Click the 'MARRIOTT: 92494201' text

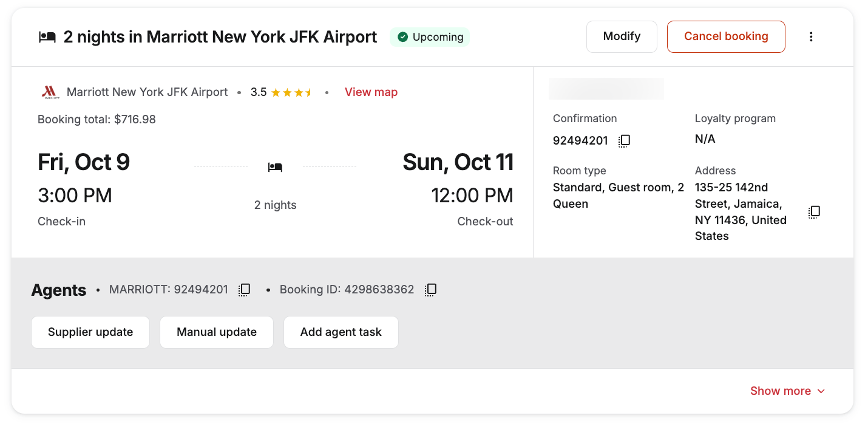pyautogui.click(x=169, y=290)
